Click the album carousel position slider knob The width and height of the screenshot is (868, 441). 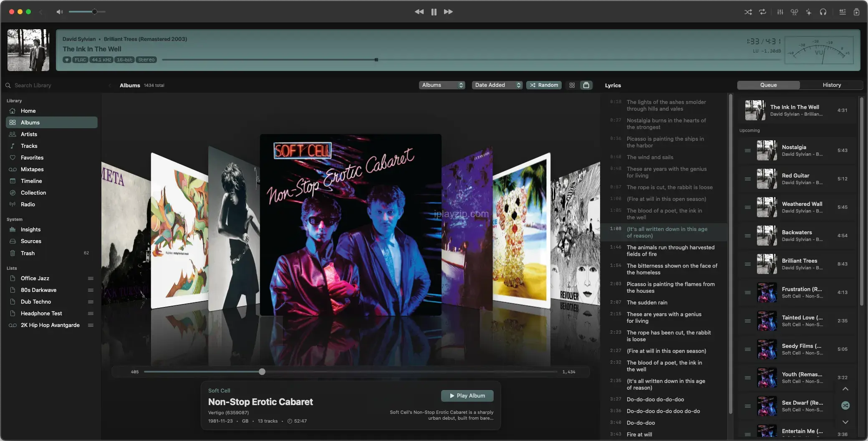[x=262, y=372]
